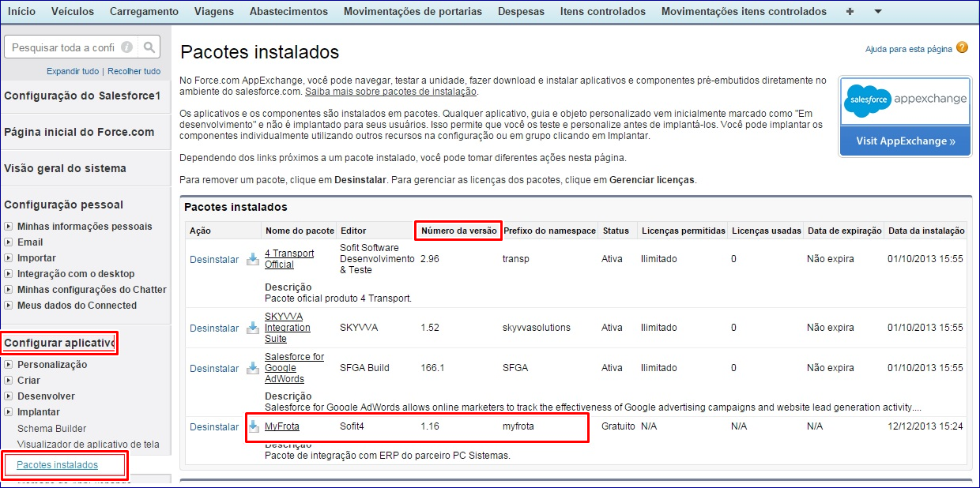The height and width of the screenshot is (488, 980).
Task: Open the MyFrota package link
Action: click(282, 426)
